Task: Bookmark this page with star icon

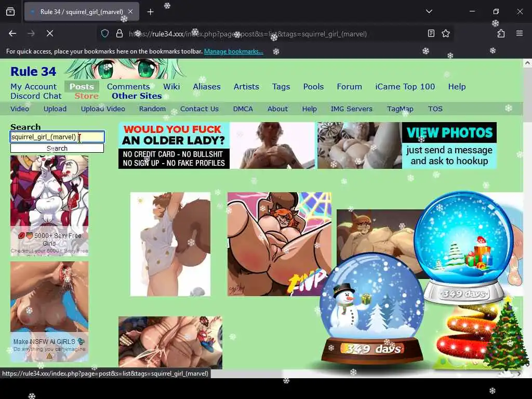Action: coord(445,33)
